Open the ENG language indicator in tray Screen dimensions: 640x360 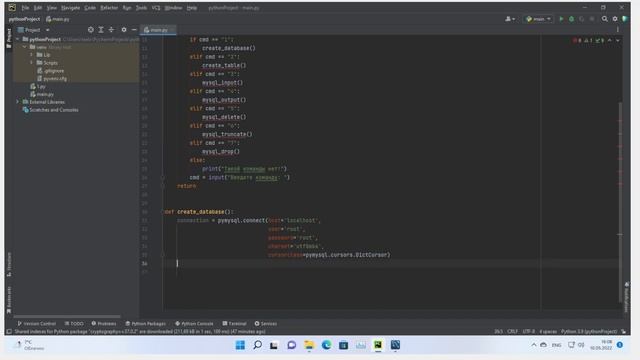[556, 345]
